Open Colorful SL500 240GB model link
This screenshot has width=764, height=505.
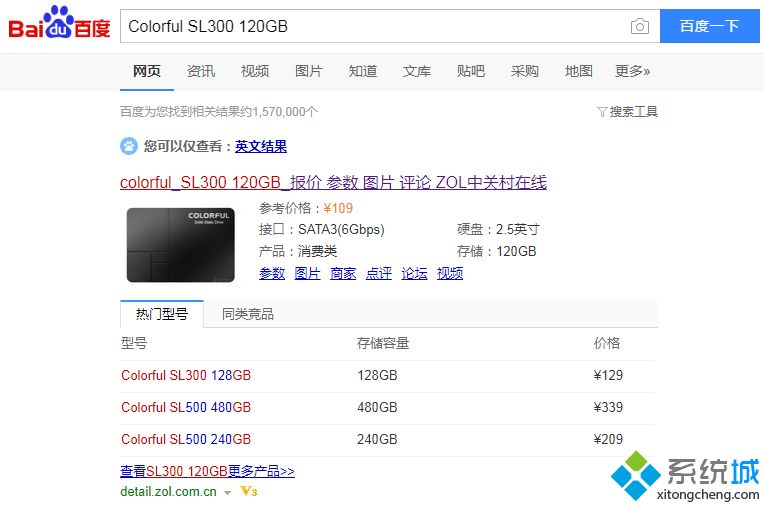click(186, 439)
